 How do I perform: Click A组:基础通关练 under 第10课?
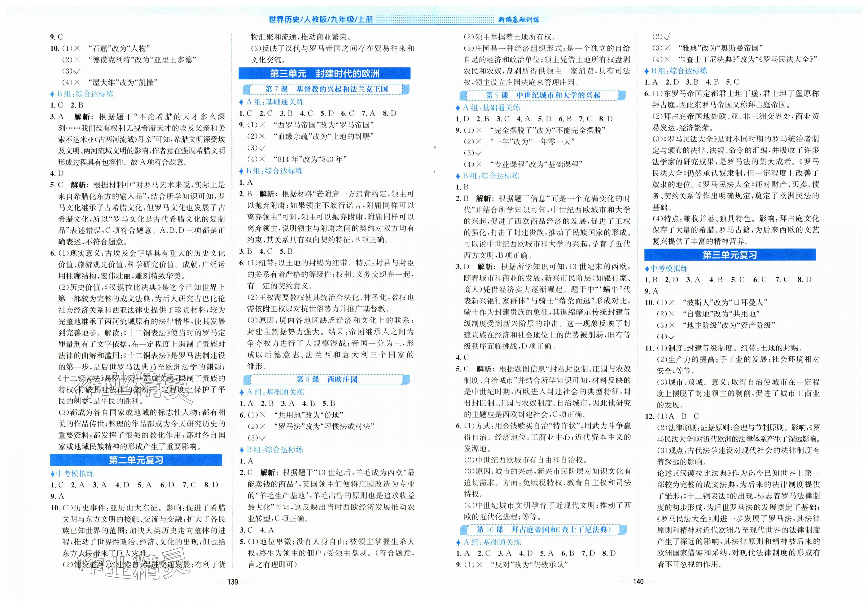488,542
